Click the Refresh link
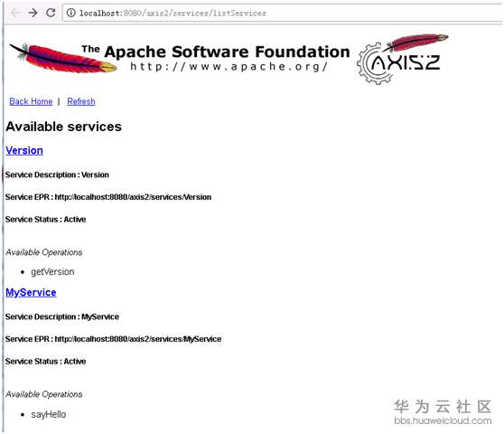 (x=81, y=101)
